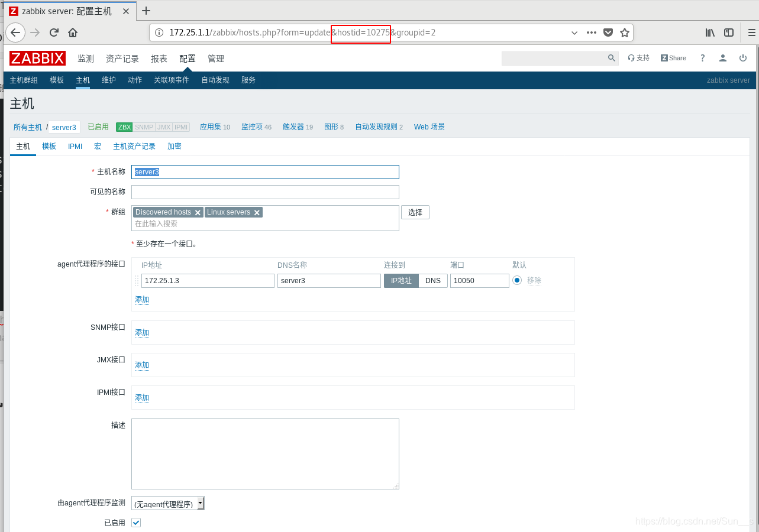Switch to the IPMI tab
Viewport: 759px width, 532px height.
[75, 146]
